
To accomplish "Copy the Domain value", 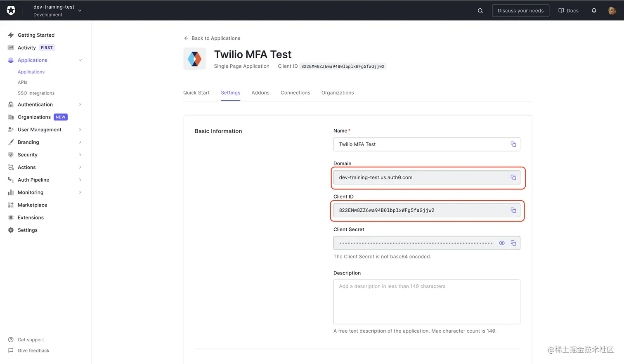I will [513, 177].
